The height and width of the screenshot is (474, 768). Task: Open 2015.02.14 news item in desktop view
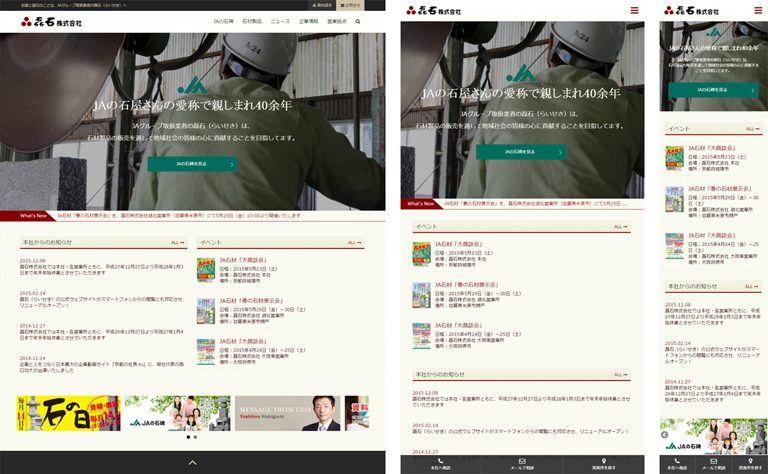[x=102, y=299]
